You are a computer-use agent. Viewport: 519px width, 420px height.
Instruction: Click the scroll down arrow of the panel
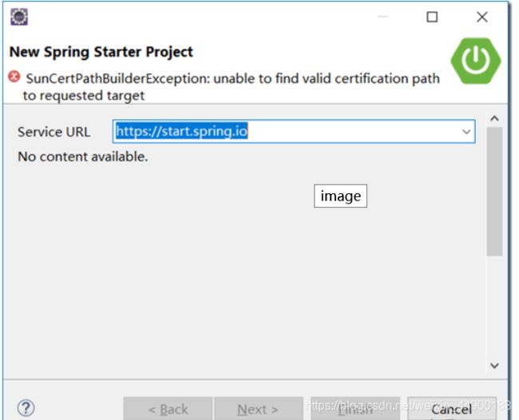(x=494, y=366)
